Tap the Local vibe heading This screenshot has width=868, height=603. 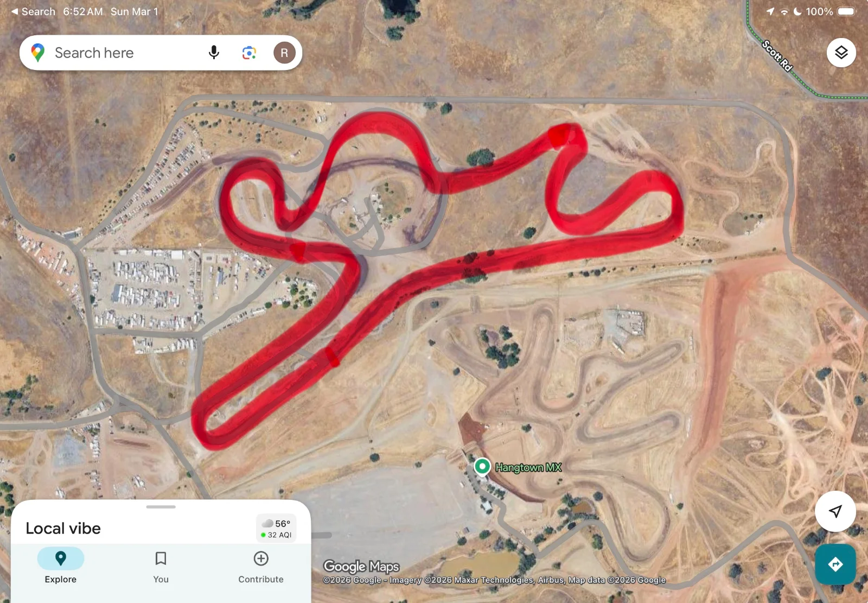coord(63,528)
